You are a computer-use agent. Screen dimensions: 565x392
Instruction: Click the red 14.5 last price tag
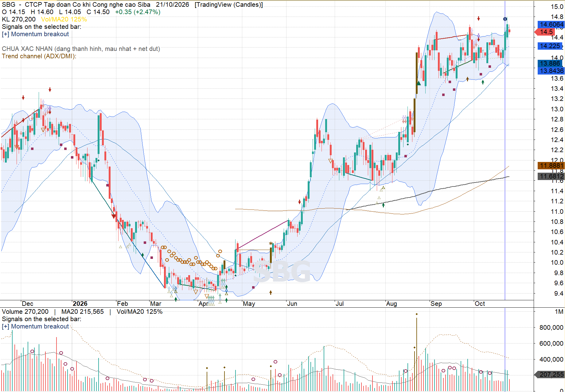[545, 32]
